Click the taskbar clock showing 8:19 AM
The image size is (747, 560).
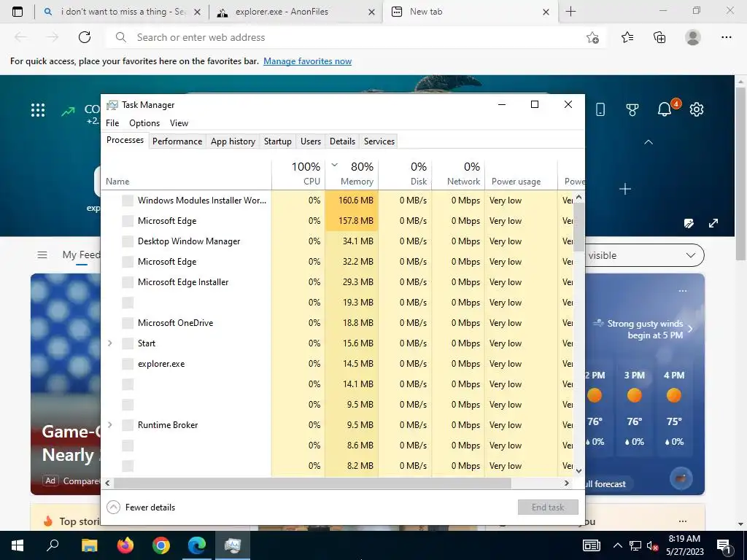click(x=684, y=545)
